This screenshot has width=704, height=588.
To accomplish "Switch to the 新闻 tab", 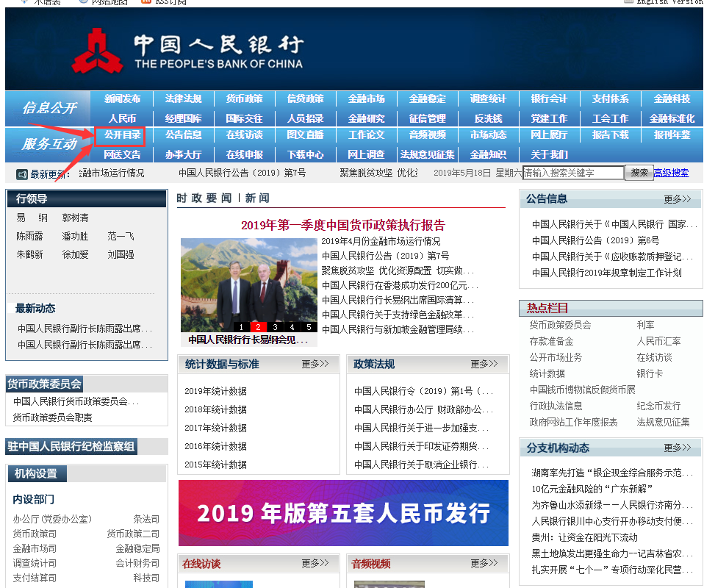I will click(257, 198).
